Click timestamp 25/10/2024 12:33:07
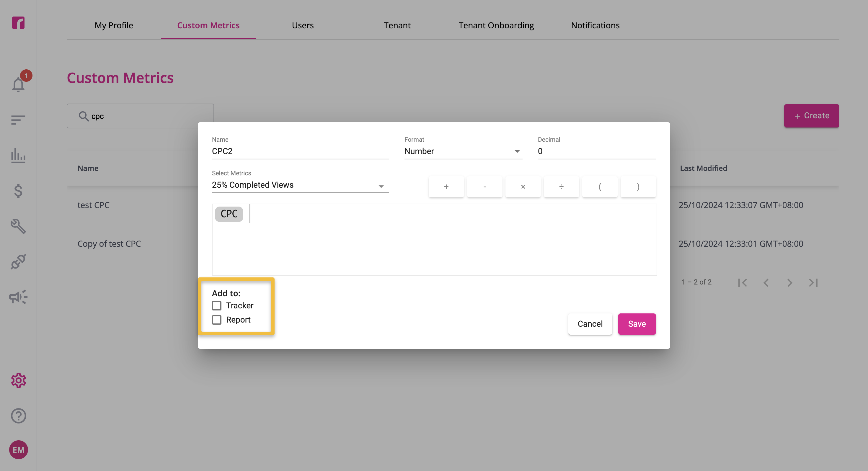This screenshot has height=471, width=868. [741, 205]
